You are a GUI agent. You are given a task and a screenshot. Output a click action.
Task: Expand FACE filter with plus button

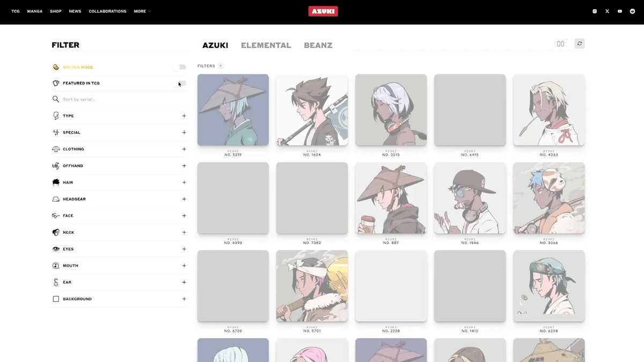[x=184, y=216]
